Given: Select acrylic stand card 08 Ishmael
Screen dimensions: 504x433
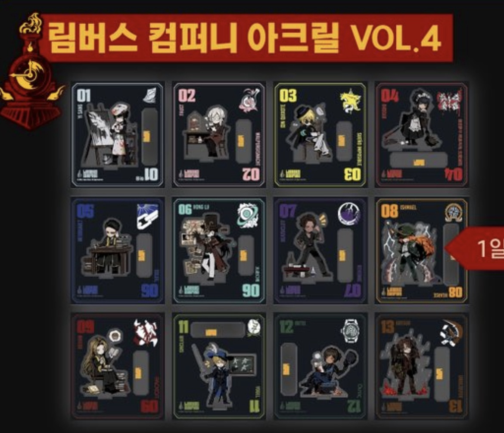Looking at the screenshot, I should (x=421, y=251).
